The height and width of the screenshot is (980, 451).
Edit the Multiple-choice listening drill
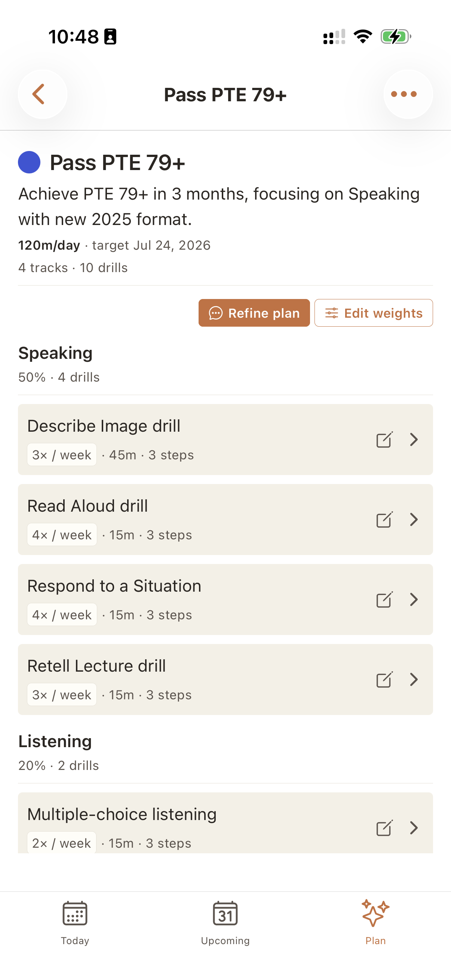pyautogui.click(x=384, y=828)
